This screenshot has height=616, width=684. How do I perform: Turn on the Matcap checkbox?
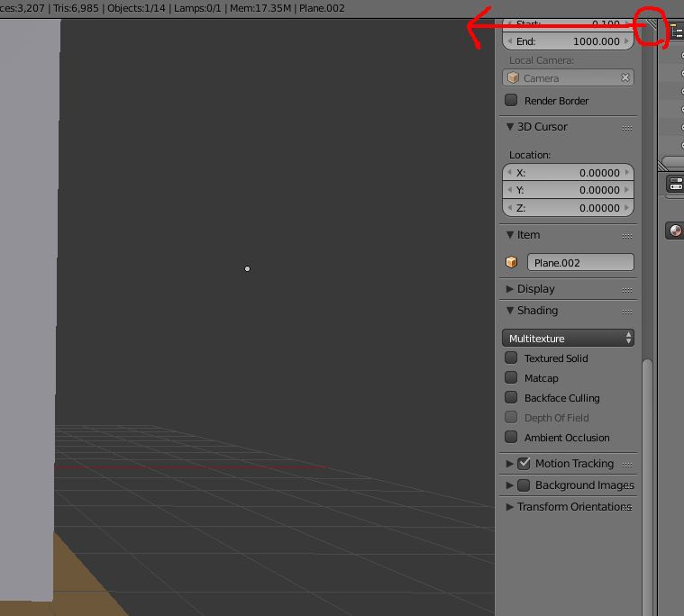(x=511, y=377)
